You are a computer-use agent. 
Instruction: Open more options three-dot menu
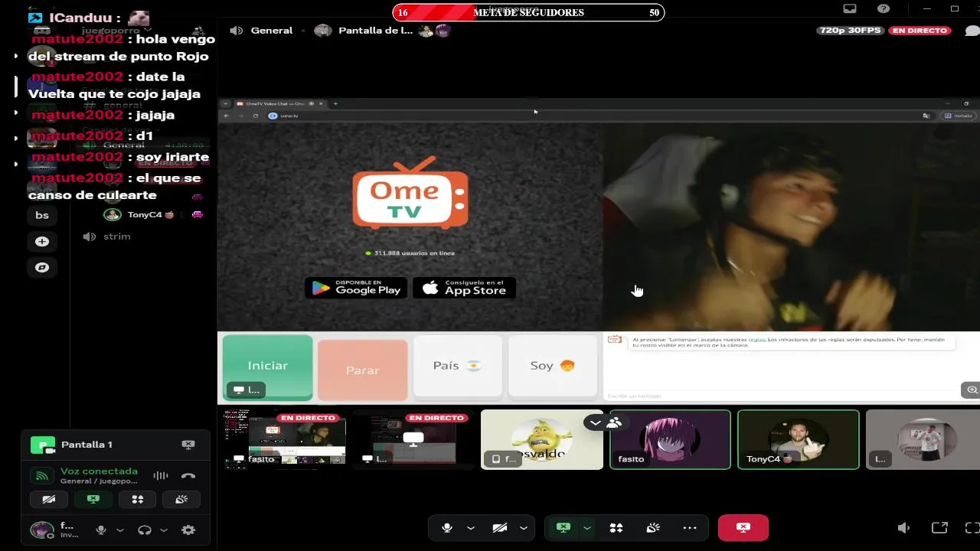tap(690, 528)
